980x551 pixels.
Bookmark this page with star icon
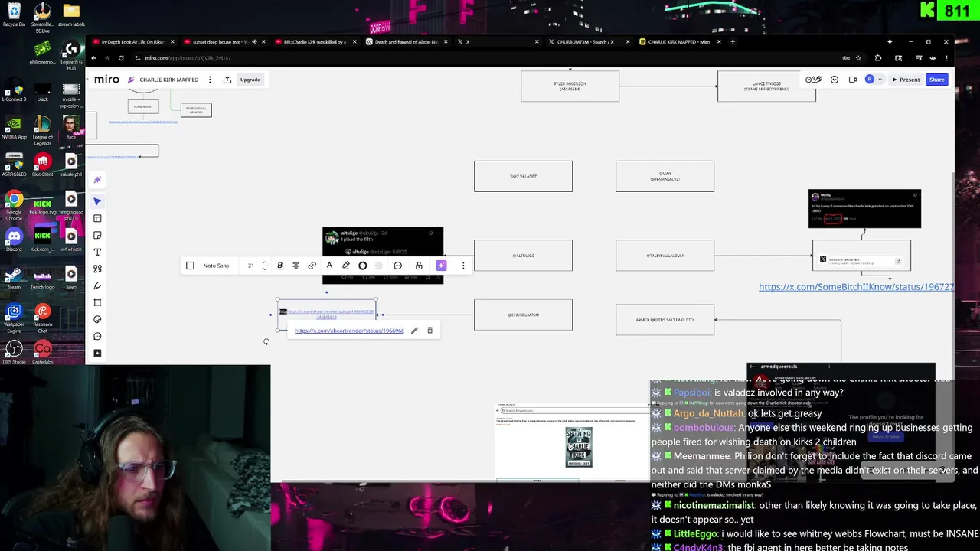pos(858,58)
